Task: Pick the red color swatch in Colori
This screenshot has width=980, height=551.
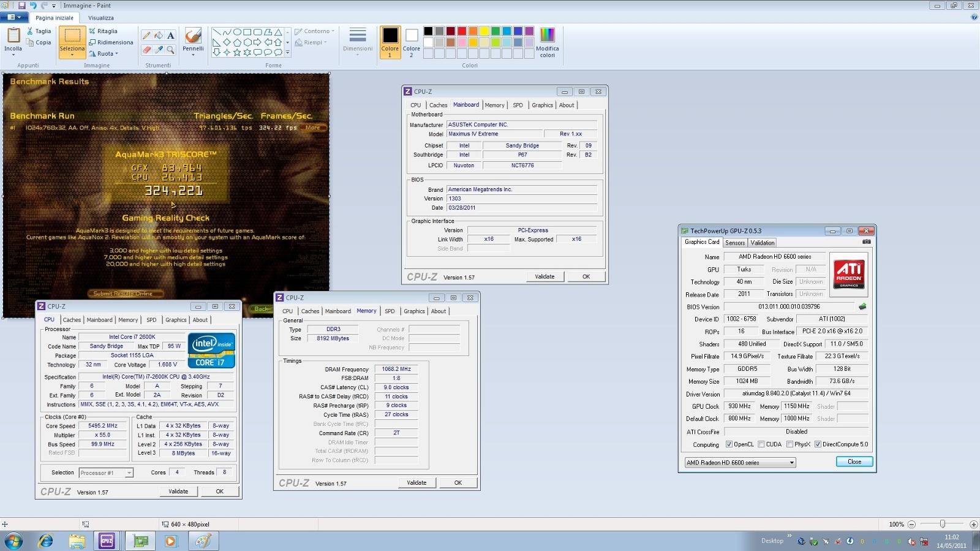Action: (x=462, y=31)
